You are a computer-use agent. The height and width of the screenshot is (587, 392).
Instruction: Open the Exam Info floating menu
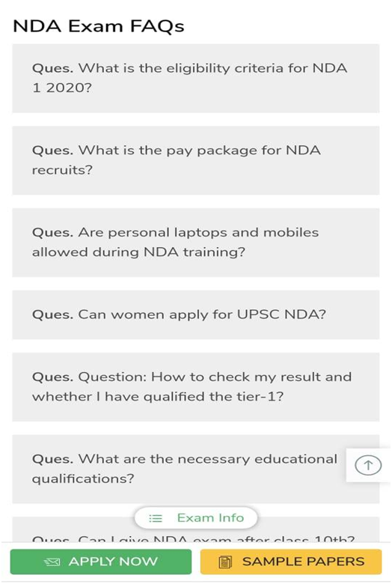[196, 518]
